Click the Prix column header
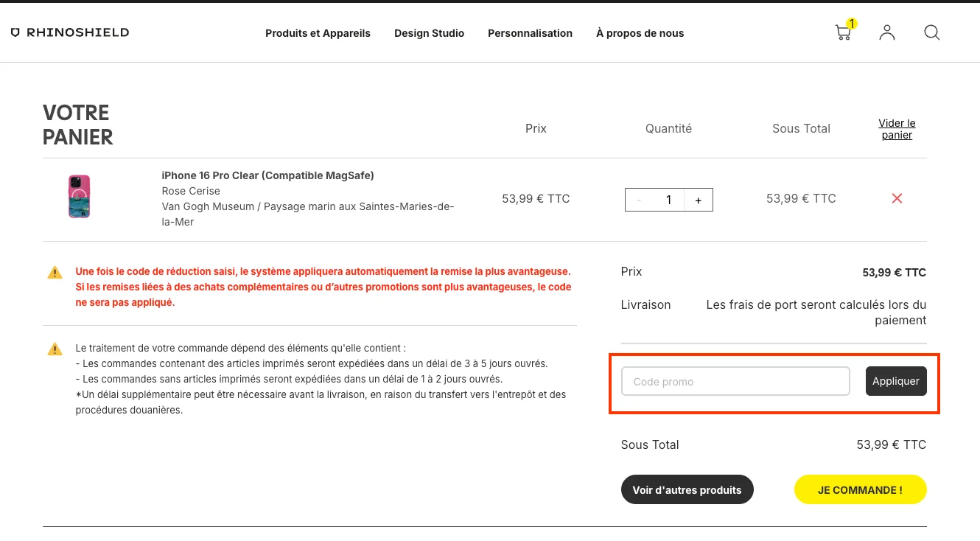980x541 pixels. tap(536, 128)
